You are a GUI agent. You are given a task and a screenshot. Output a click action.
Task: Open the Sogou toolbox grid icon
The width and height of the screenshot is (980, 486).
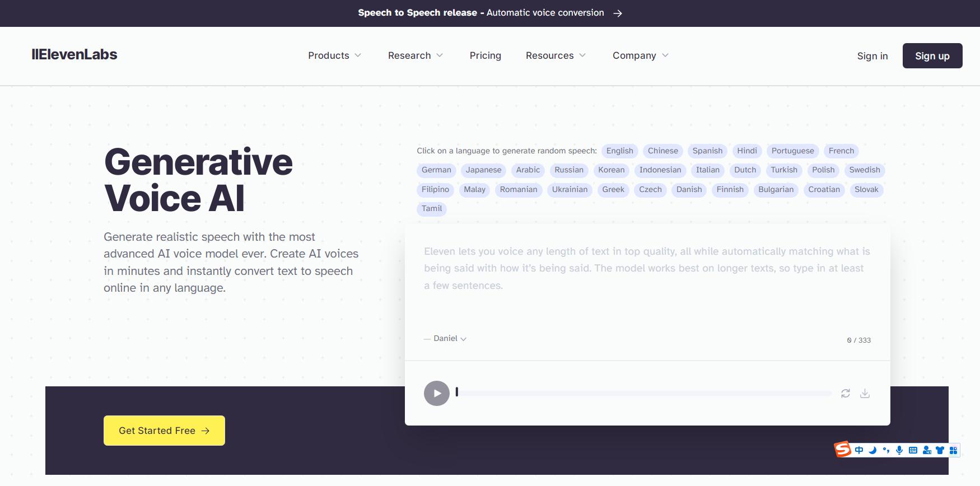954,450
